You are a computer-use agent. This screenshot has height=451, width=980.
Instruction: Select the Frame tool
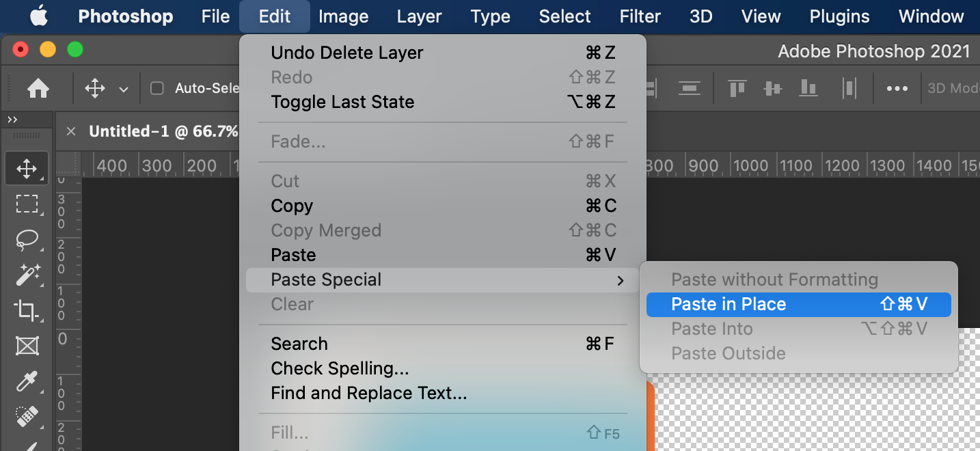pyautogui.click(x=27, y=346)
